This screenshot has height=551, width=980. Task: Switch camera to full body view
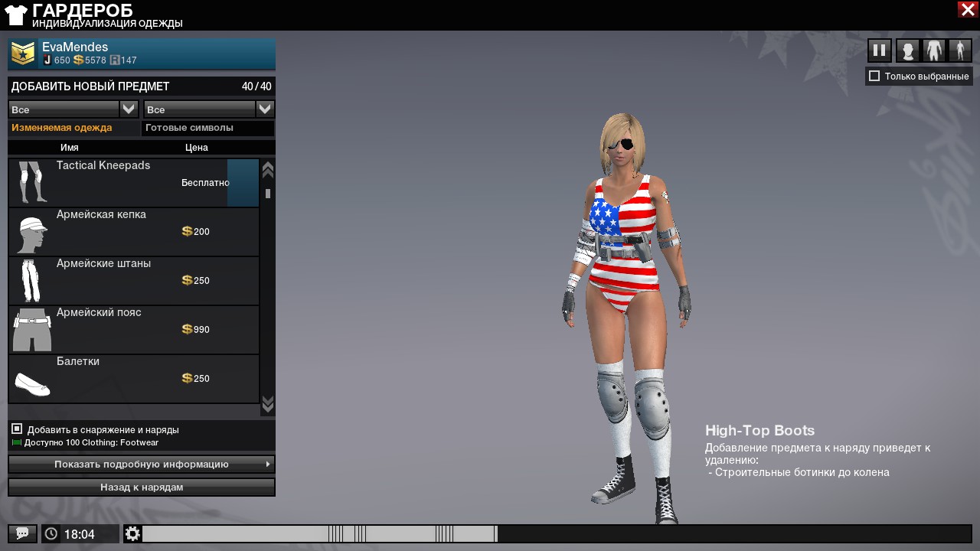click(x=960, y=51)
